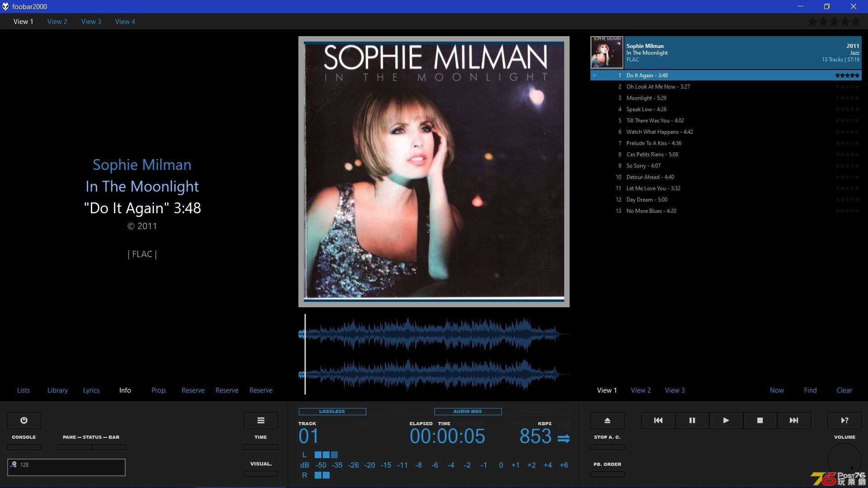
Task: Open the Library panel tab
Action: click(x=57, y=390)
